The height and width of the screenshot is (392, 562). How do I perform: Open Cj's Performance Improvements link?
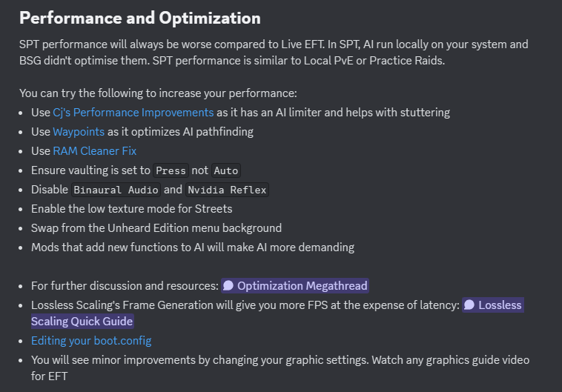click(133, 113)
